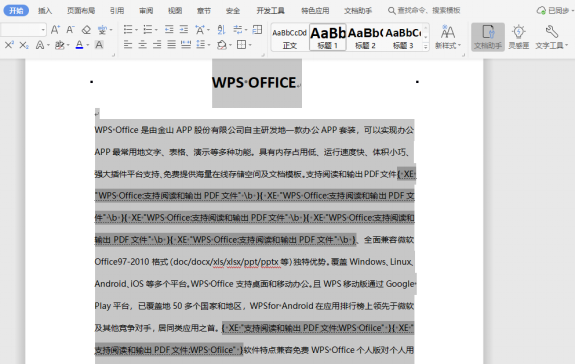Justify the paragraph text
Image resolution: width=576 pixels, height=364 pixels.
[x=172, y=45]
